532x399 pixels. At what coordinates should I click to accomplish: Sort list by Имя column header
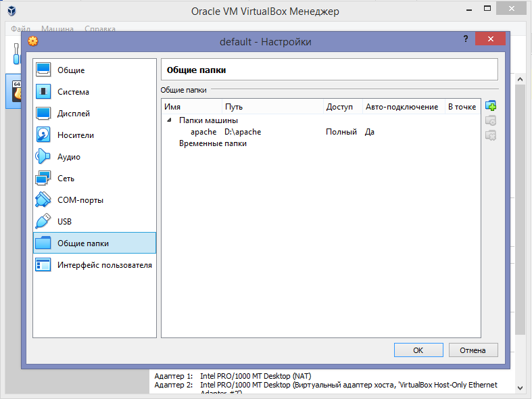192,107
